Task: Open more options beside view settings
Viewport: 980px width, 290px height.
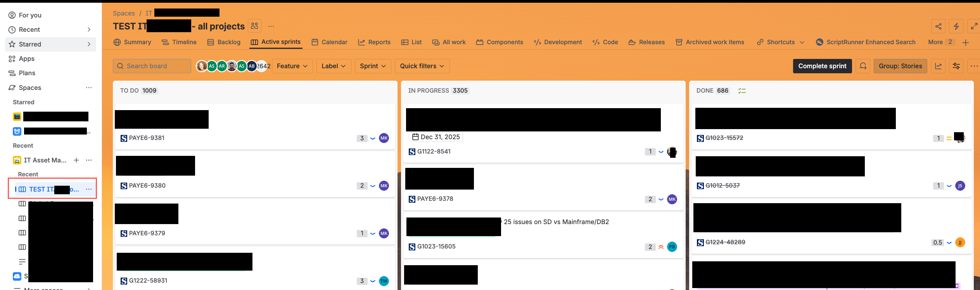Action: pyautogui.click(x=974, y=66)
